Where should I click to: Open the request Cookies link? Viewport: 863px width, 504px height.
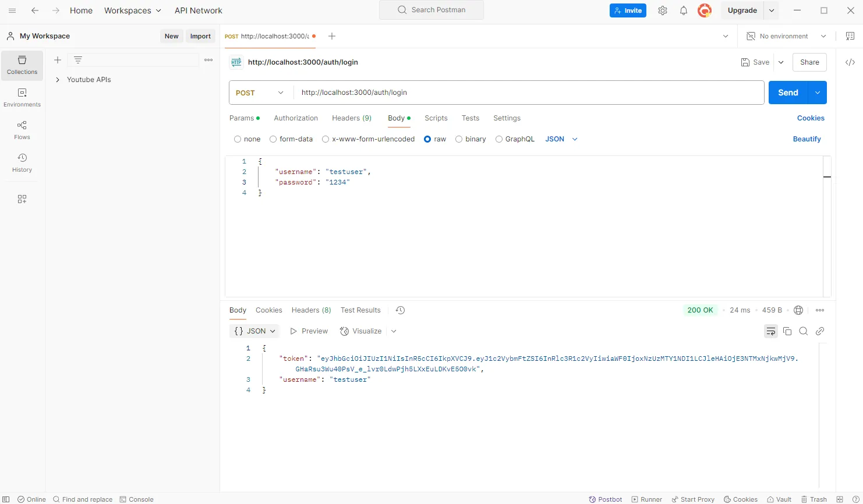click(x=811, y=118)
